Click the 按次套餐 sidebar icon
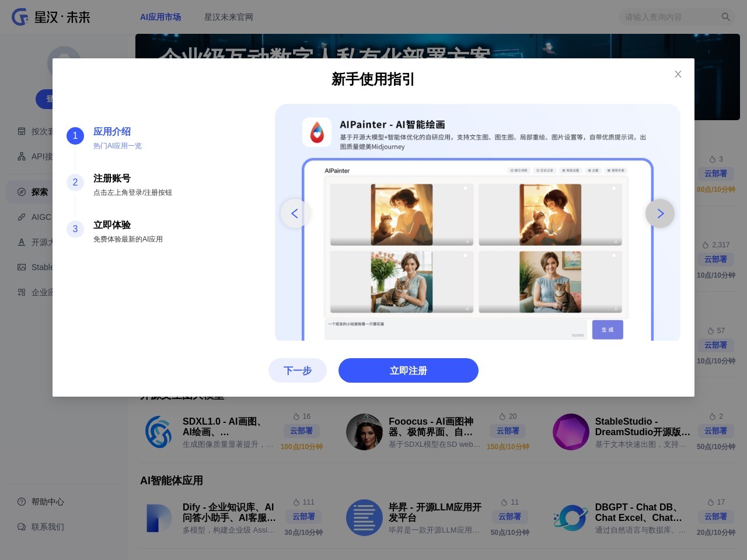Image resolution: width=747 pixels, height=560 pixels. (x=20, y=131)
